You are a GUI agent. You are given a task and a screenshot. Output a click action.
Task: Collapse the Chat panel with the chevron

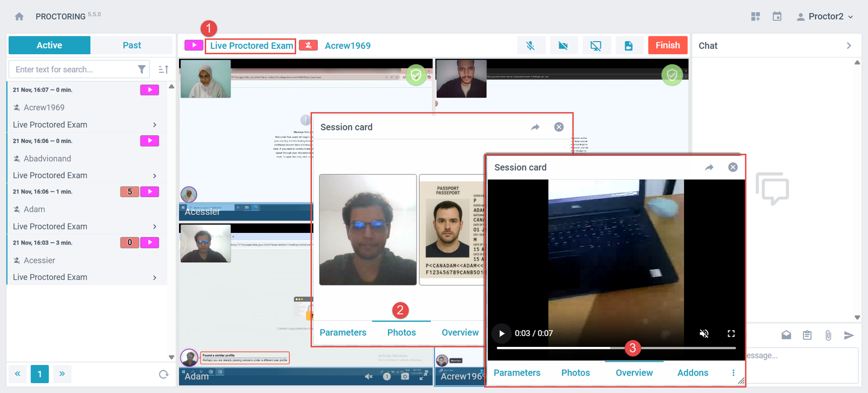point(848,46)
